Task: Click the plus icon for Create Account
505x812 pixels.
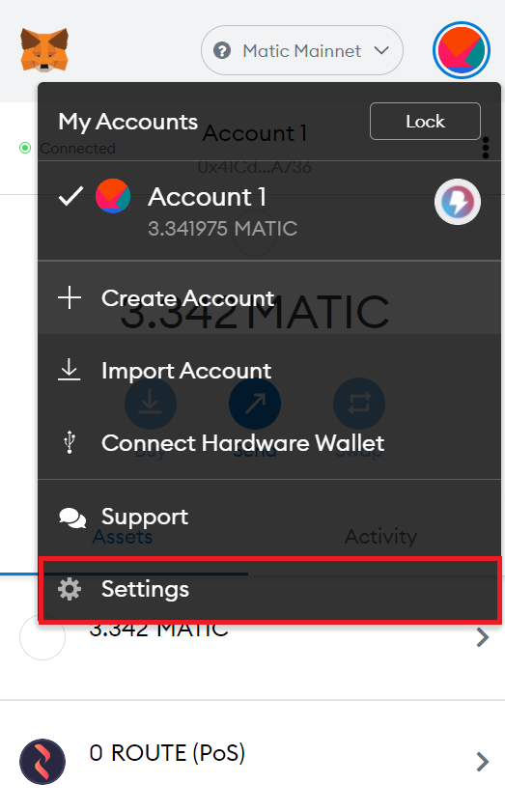Action: tap(70, 298)
